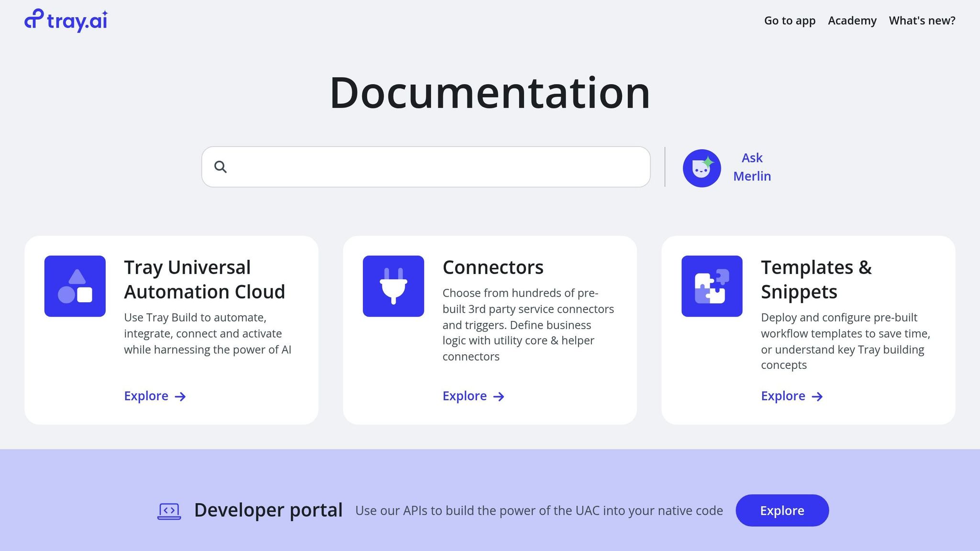Screen dimensions: 980x551
Task: Explore Tray Universal Automation Cloud documentation
Action: pyautogui.click(x=146, y=396)
